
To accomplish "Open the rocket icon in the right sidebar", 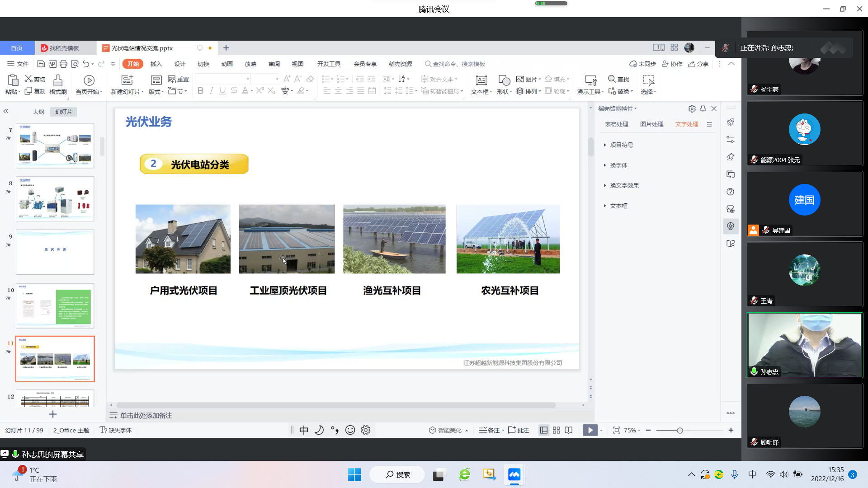I will pos(731,122).
